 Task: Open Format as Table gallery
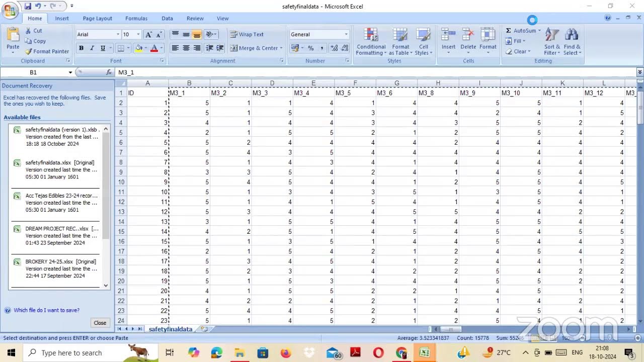point(400,41)
